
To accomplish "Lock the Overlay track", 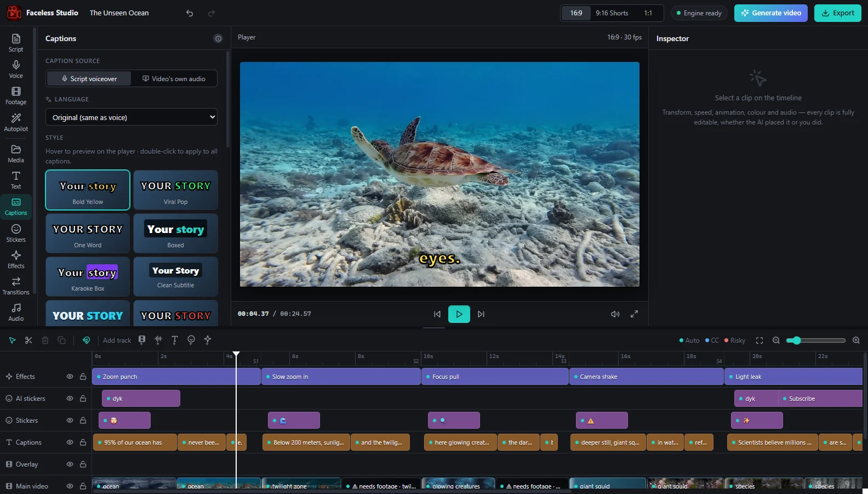I will coord(83,464).
